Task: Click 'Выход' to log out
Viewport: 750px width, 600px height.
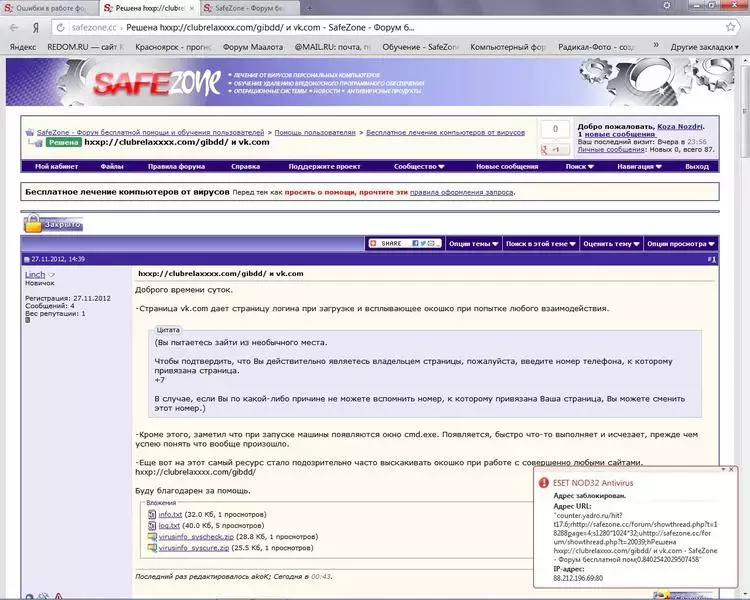Action: point(697,167)
